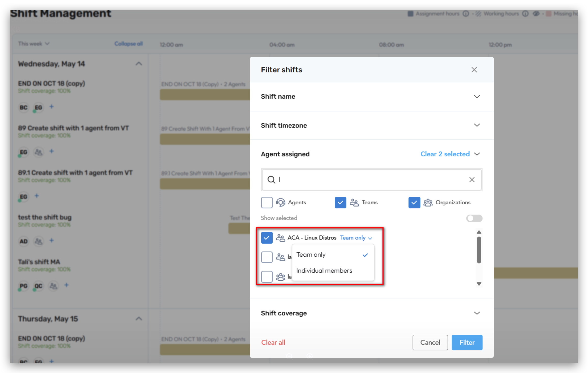Click the ACA - Linux Distros team icon
Image resolution: width=588 pixels, height=373 pixels.
tap(280, 238)
